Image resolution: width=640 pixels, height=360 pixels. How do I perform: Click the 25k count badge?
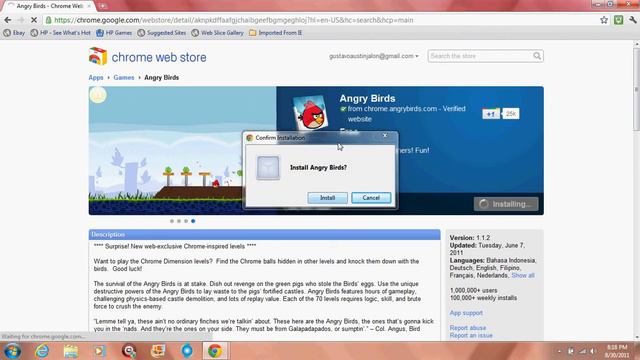[511, 114]
